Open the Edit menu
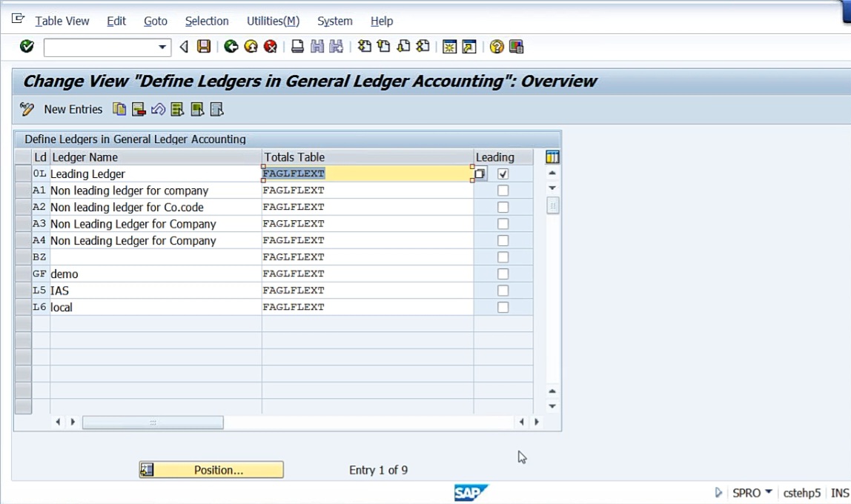The height and width of the screenshot is (504, 851). pyautogui.click(x=116, y=21)
